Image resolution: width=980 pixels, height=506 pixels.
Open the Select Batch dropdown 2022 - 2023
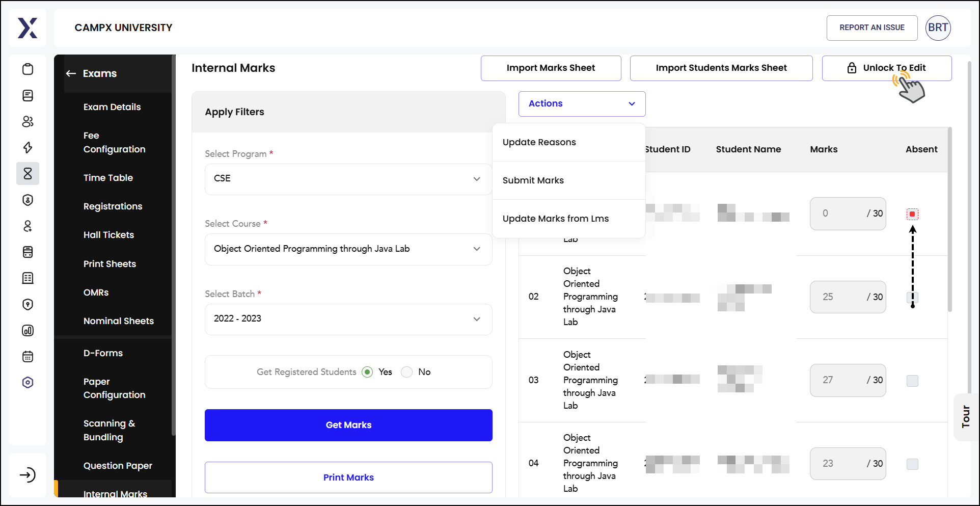(348, 319)
